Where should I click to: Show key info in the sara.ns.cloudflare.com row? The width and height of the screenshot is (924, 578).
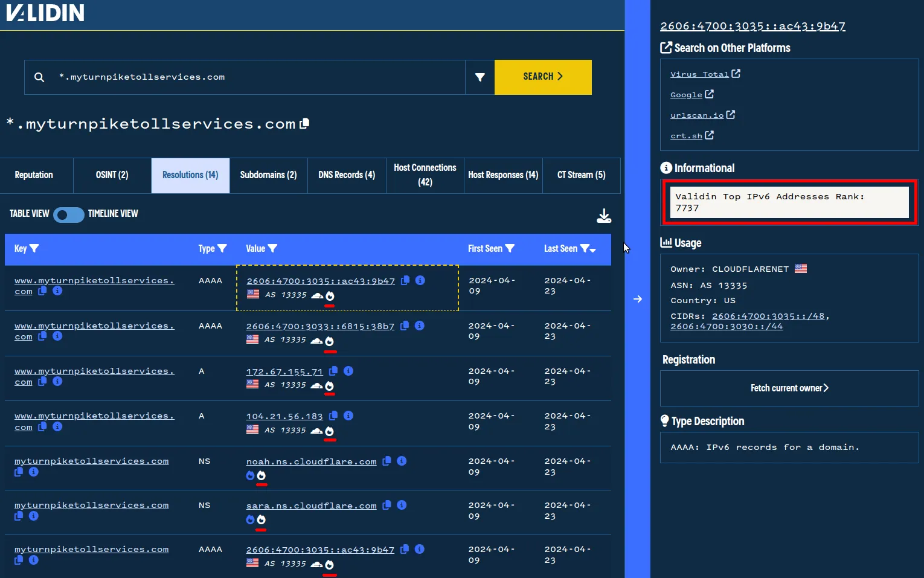pos(34,516)
